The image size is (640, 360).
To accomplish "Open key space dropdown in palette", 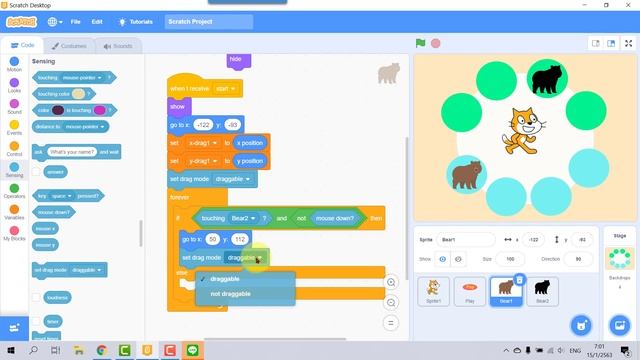I will (x=61, y=196).
